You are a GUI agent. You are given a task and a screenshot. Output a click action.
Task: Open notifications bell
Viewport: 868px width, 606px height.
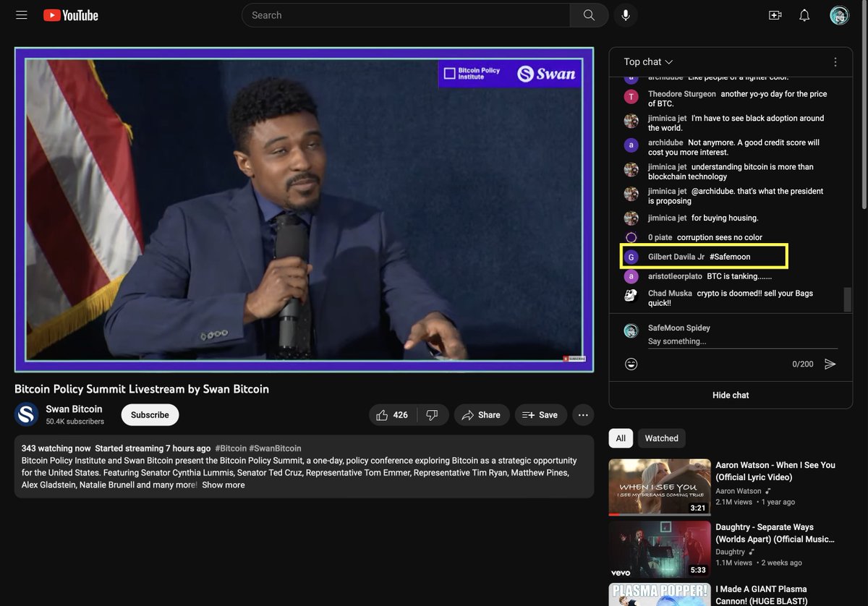(x=804, y=15)
